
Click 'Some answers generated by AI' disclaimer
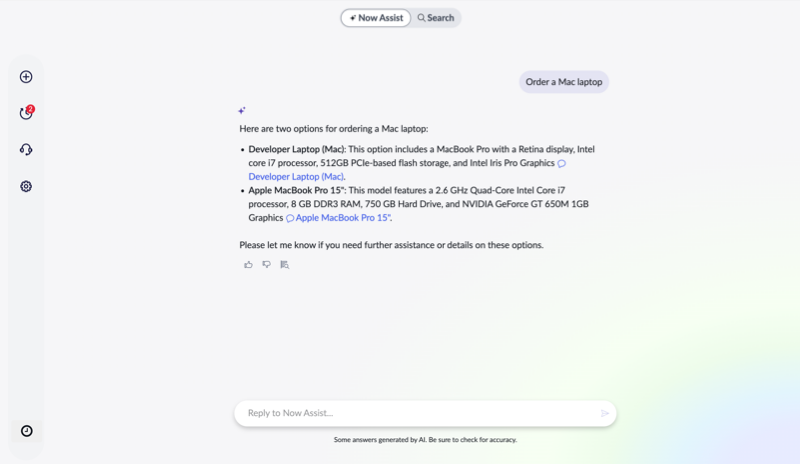click(x=425, y=439)
